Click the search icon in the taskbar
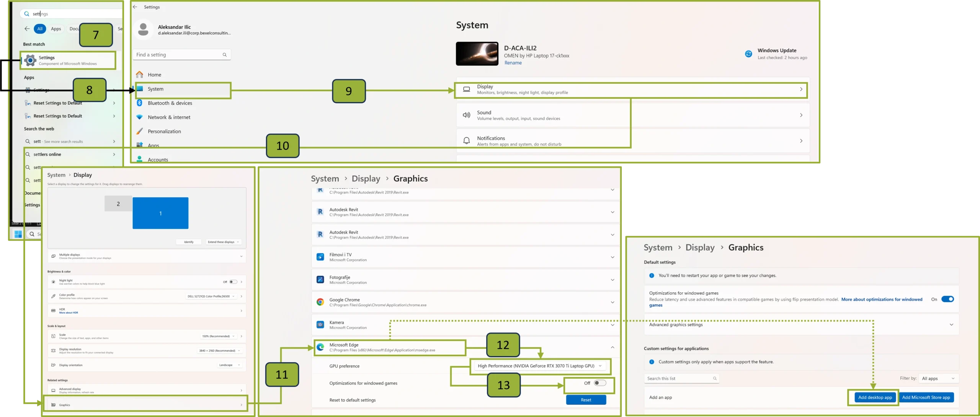 click(32, 234)
